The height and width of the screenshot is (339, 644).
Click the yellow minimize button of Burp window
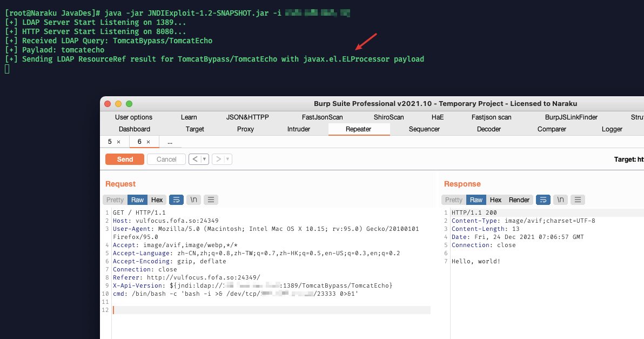pos(118,104)
